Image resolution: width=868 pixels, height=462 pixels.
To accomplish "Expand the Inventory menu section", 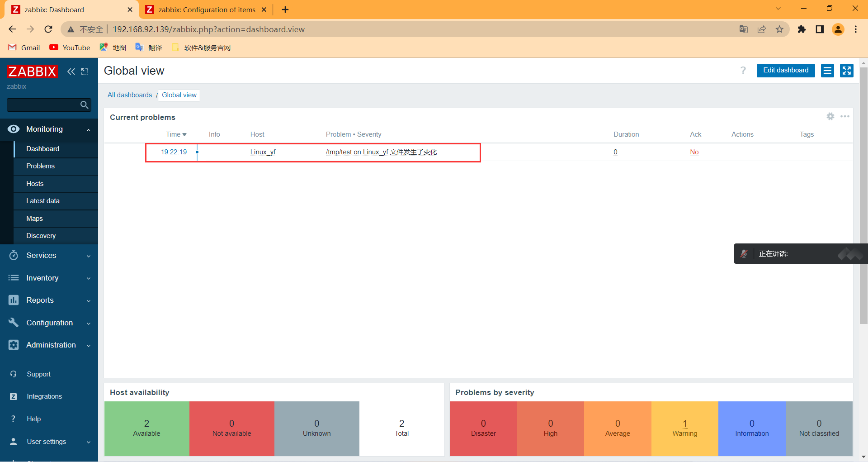I will tap(89, 278).
